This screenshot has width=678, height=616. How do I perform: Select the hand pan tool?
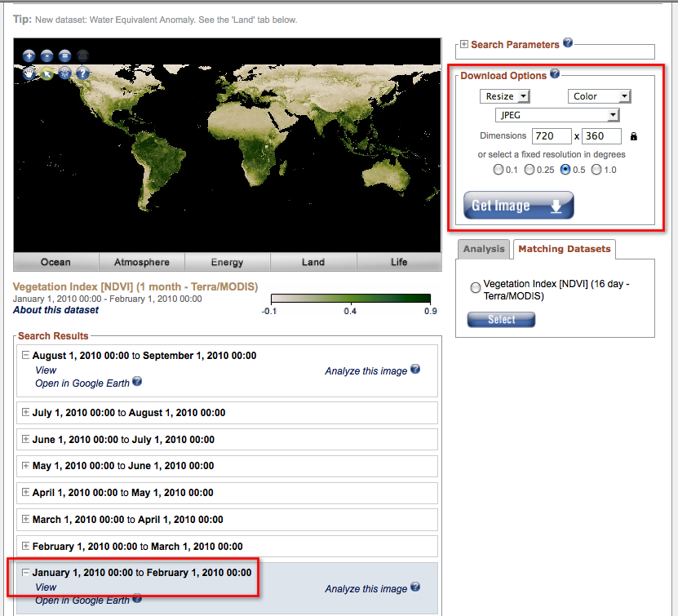click(x=29, y=73)
